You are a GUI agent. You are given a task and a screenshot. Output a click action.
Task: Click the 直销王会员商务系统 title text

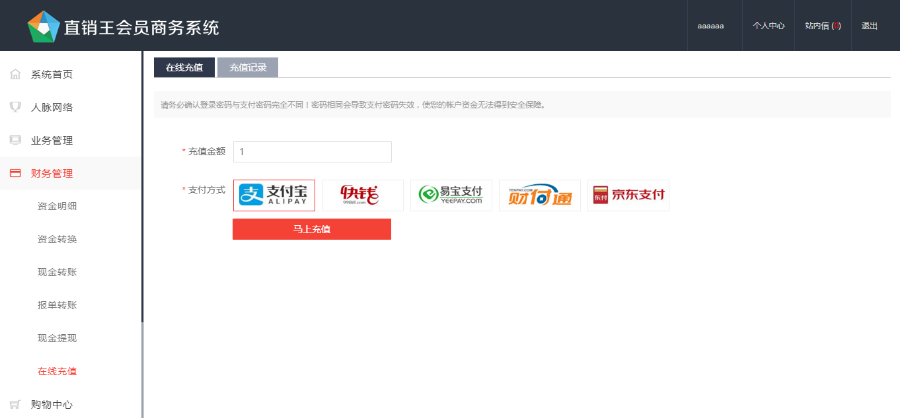tap(141, 27)
